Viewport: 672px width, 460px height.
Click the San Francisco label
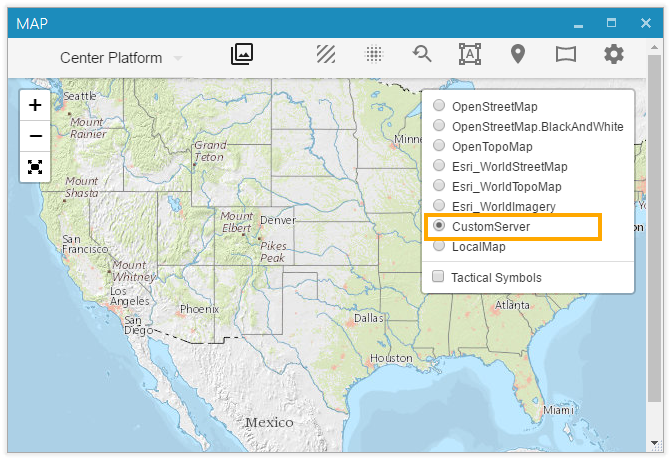pos(84,244)
